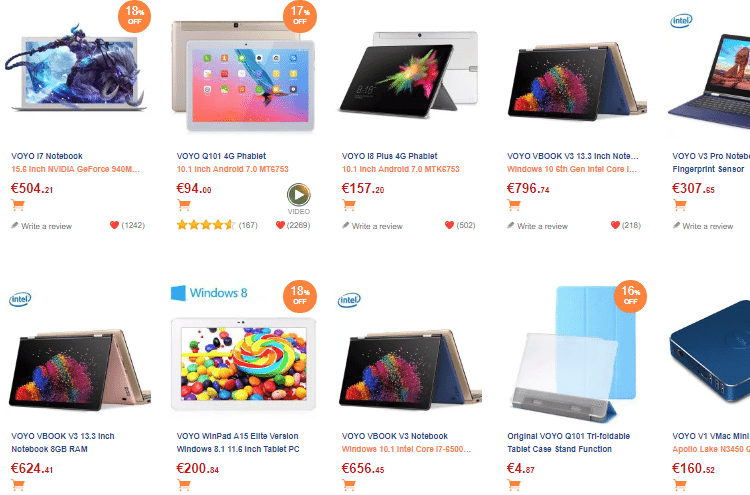This screenshot has height=495, width=750.
Task: Add VOYO I8 Plus to cart
Action: (x=349, y=206)
